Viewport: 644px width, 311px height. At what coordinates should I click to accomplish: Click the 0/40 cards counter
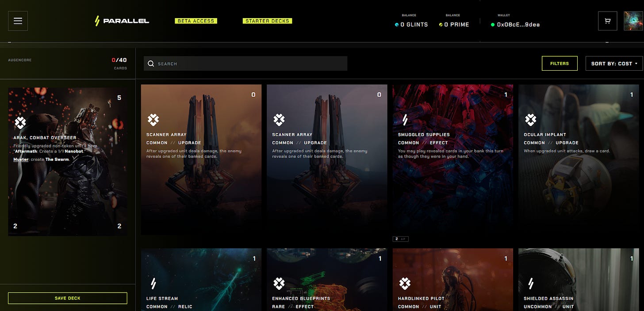119,60
